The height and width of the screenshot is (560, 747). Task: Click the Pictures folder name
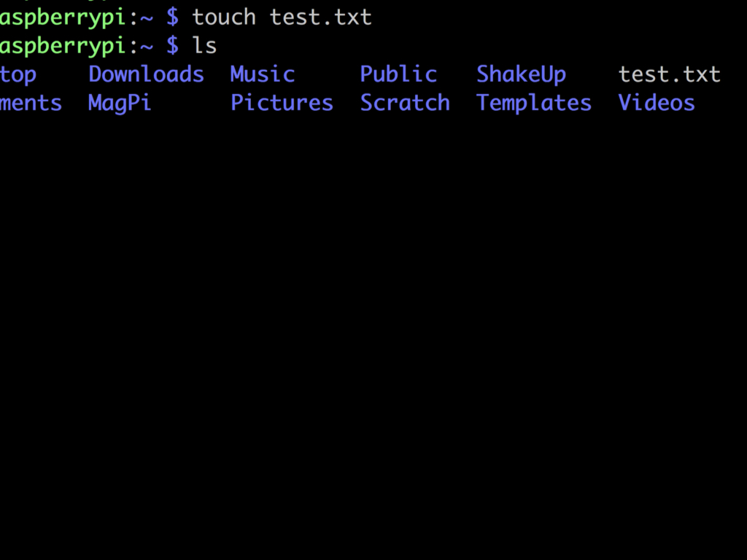282,103
